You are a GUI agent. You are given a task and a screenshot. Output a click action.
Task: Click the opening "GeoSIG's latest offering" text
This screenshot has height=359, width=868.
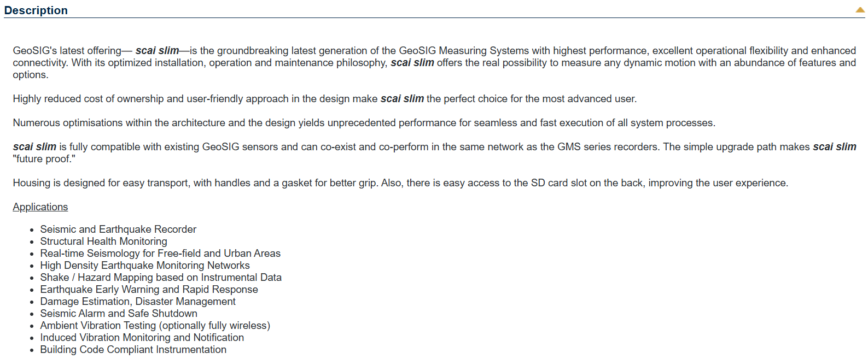pos(67,51)
